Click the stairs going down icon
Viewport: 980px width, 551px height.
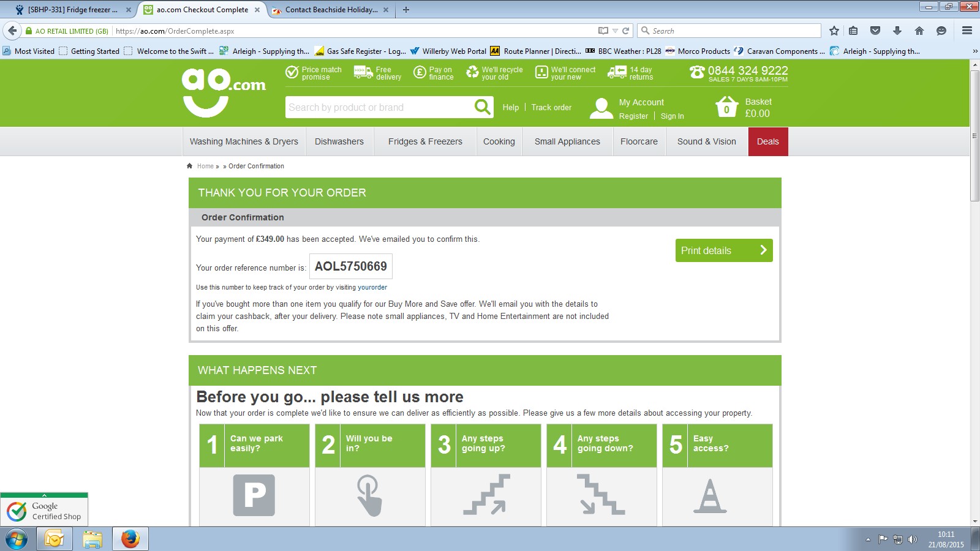(x=601, y=494)
